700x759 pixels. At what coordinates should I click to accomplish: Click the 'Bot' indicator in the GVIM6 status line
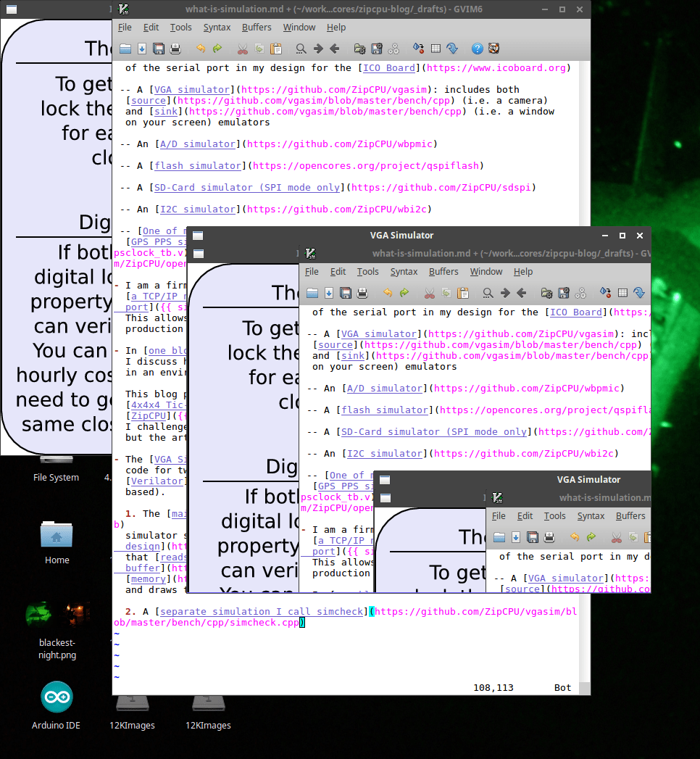point(562,688)
